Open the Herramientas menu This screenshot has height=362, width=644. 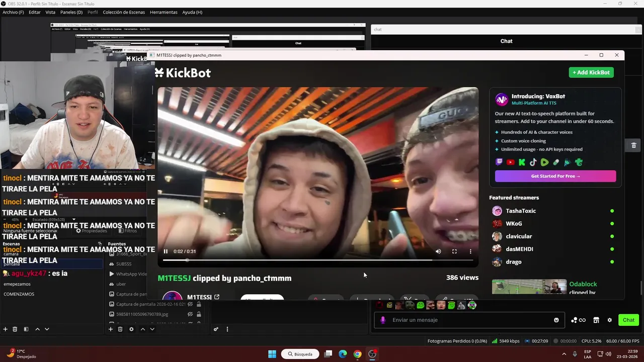click(x=164, y=12)
